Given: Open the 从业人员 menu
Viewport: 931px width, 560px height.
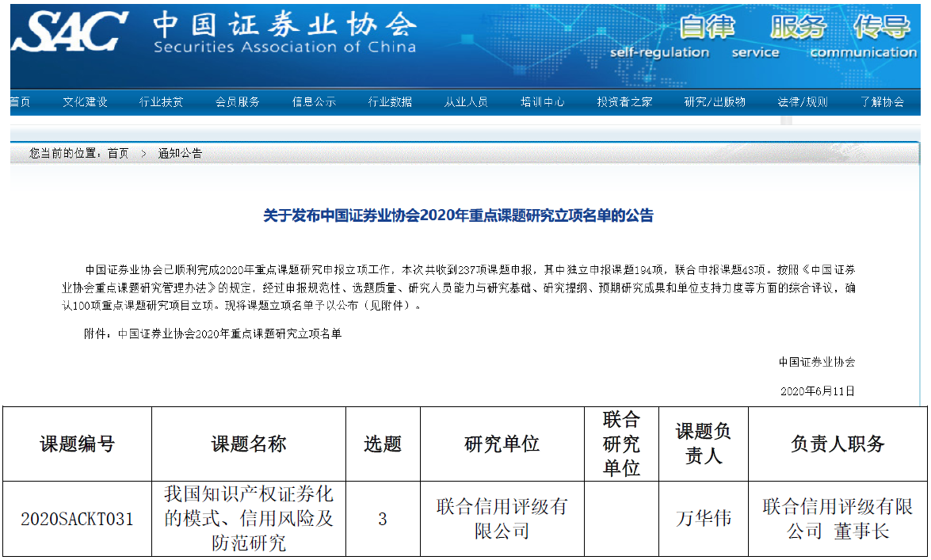Looking at the screenshot, I should click(x=466, y=102).
